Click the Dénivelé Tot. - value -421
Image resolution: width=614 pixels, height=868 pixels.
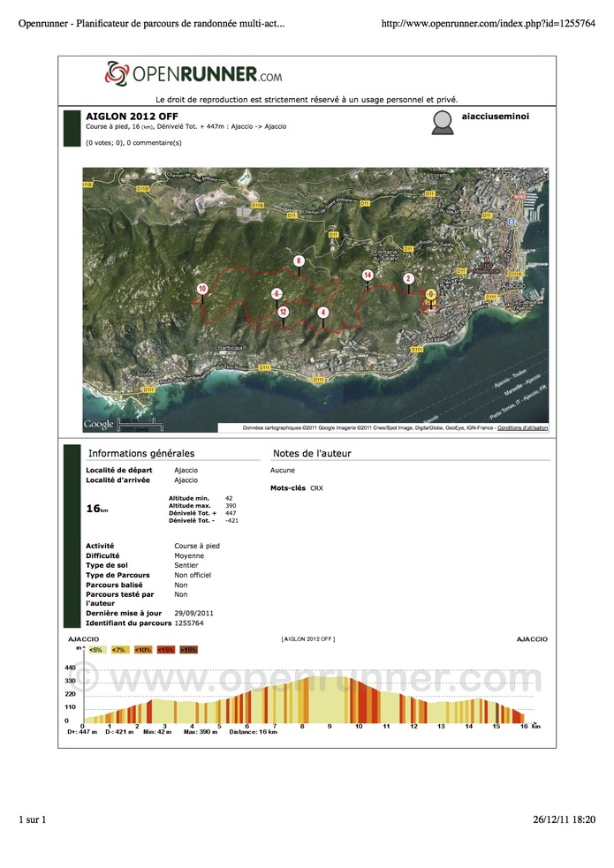[x=231, y=520]
